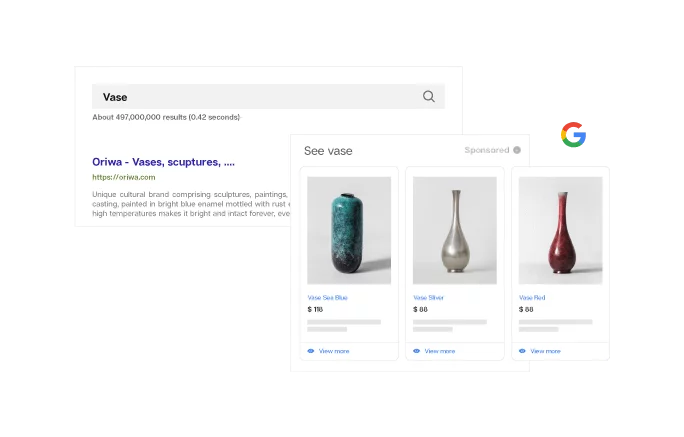
Task: Click the Vase Red product title
Action: point(532,298)
